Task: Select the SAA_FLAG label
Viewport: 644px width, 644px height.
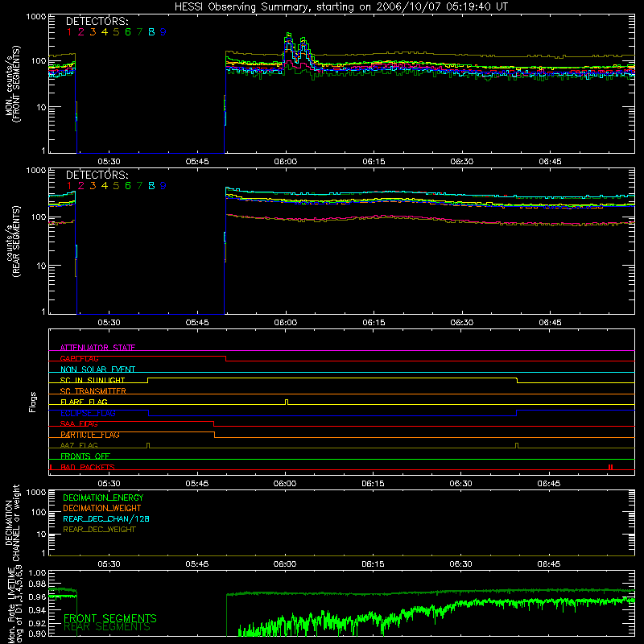Action: [79, 423]
